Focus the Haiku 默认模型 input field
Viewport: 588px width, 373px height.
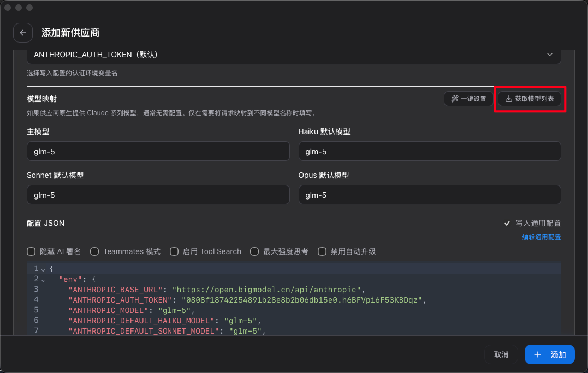[429, 152]
